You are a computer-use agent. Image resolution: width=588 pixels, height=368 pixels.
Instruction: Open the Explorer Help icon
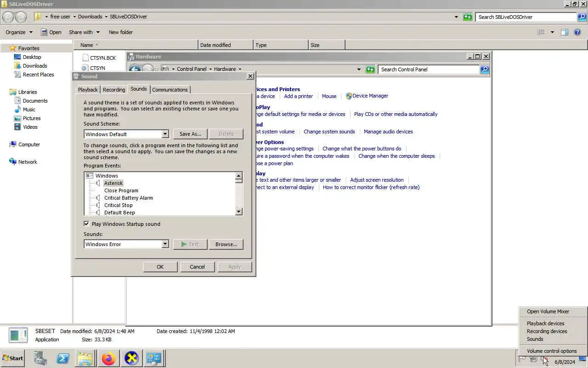[x=578, y=32]
